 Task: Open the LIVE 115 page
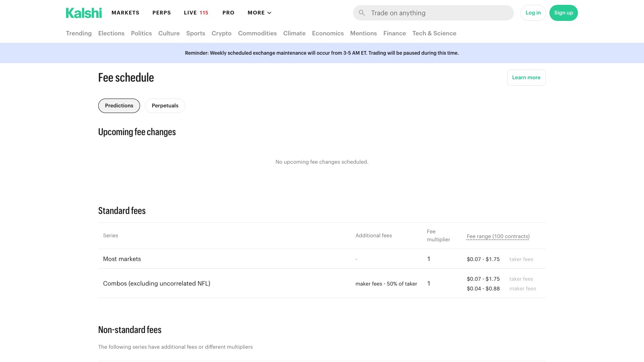tap(196, 13)
